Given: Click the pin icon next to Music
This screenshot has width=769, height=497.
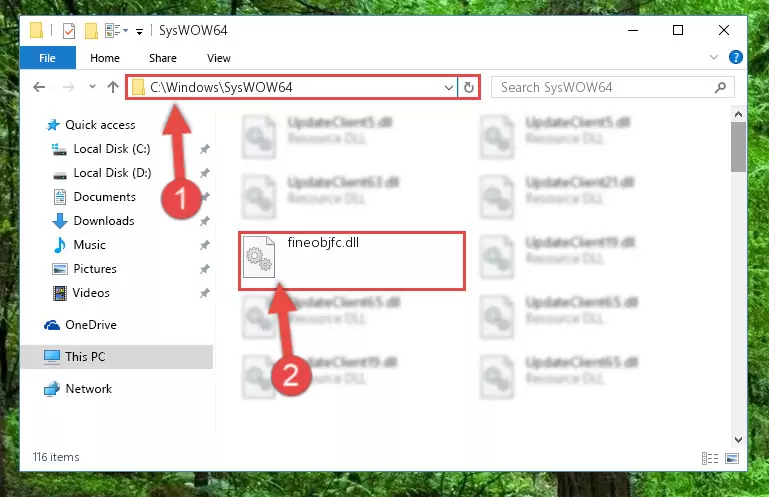Looking at the screenshot, I should [x=205, y=245].
